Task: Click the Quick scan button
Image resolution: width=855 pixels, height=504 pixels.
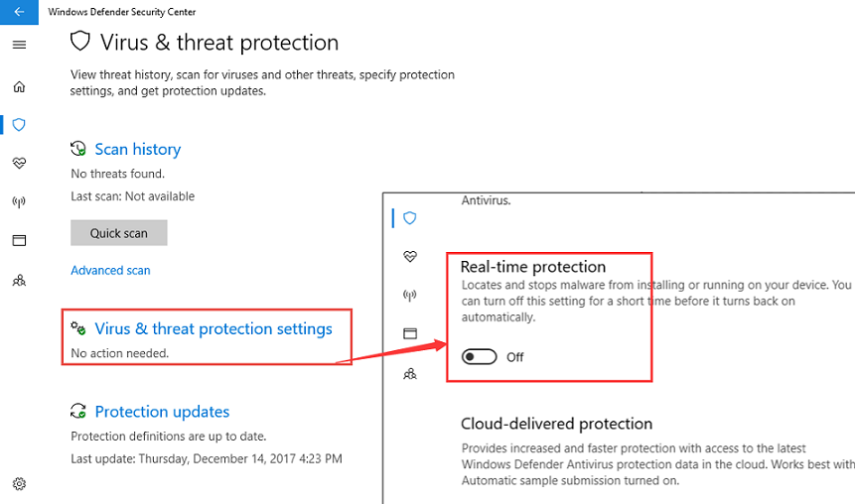Action: point(119,233)
